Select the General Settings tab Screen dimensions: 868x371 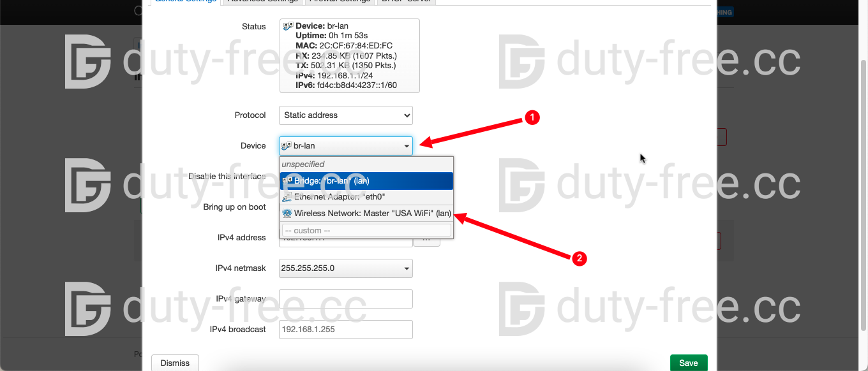tap(186, 1)
